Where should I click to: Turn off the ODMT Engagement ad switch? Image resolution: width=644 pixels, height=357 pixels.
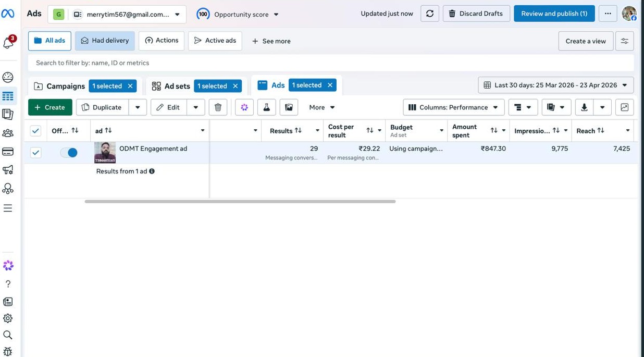(68, 153)
